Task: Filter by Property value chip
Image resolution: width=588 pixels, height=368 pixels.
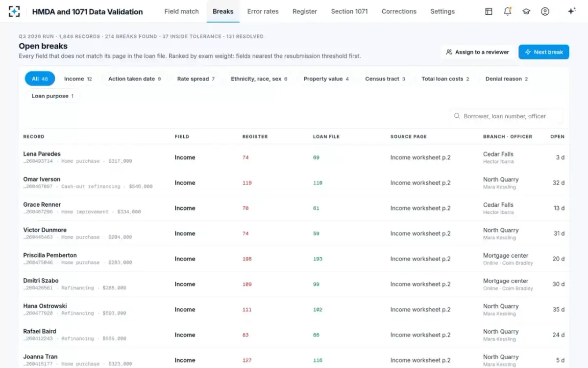Action: (x=326, y=79)
